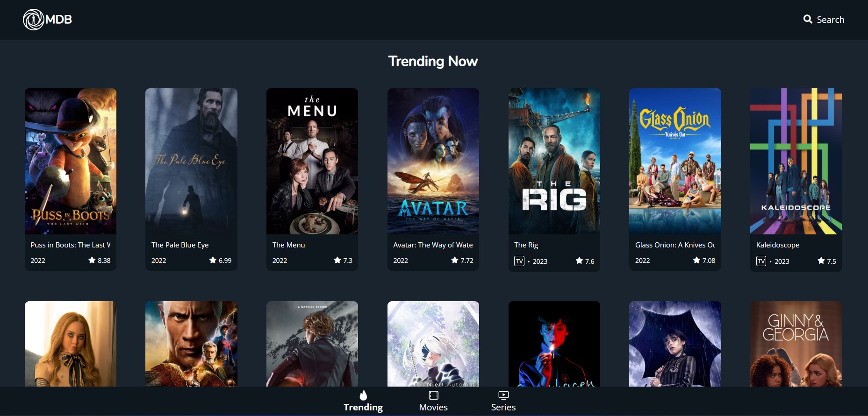The height and width of the screenshot is (416, 868).
Task: Click the 8.38 rating value
Action: pos(104,261)
